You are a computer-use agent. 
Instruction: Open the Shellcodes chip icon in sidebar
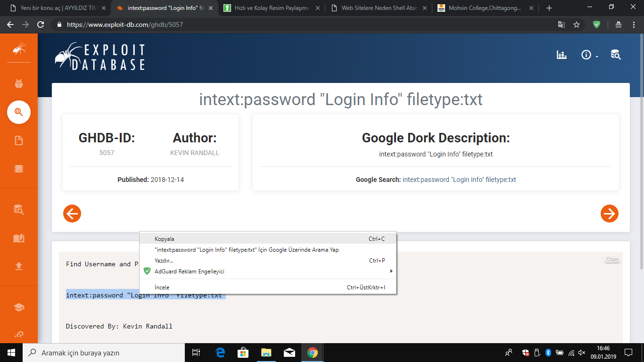(x=19, y=169)
